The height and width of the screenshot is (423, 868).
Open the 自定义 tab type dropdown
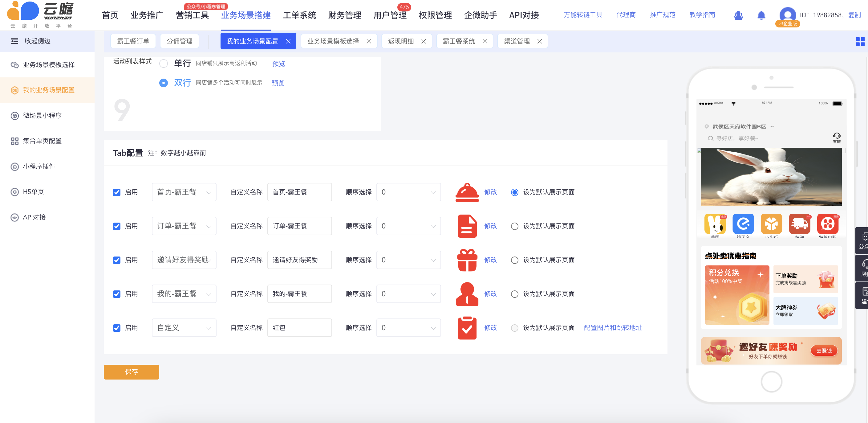pyautogui.click(x=184, y=327)
